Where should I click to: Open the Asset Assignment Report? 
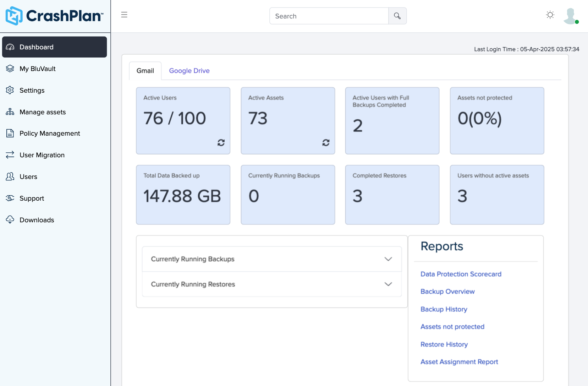[459, 361]
